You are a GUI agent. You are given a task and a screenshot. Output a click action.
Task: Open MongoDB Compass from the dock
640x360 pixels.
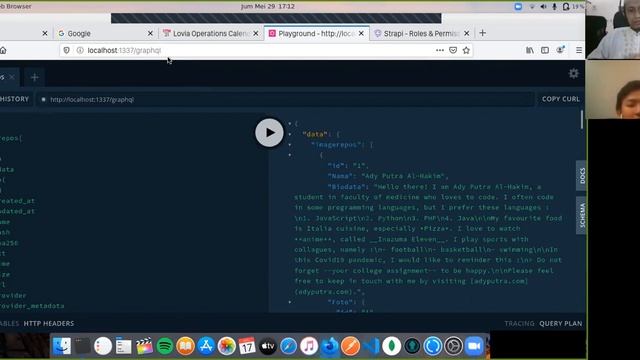(391, 346)
